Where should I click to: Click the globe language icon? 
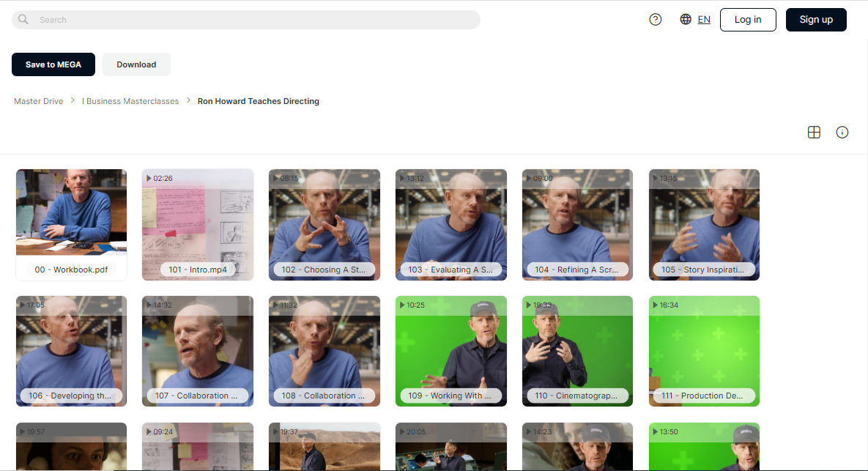point(686,19)
